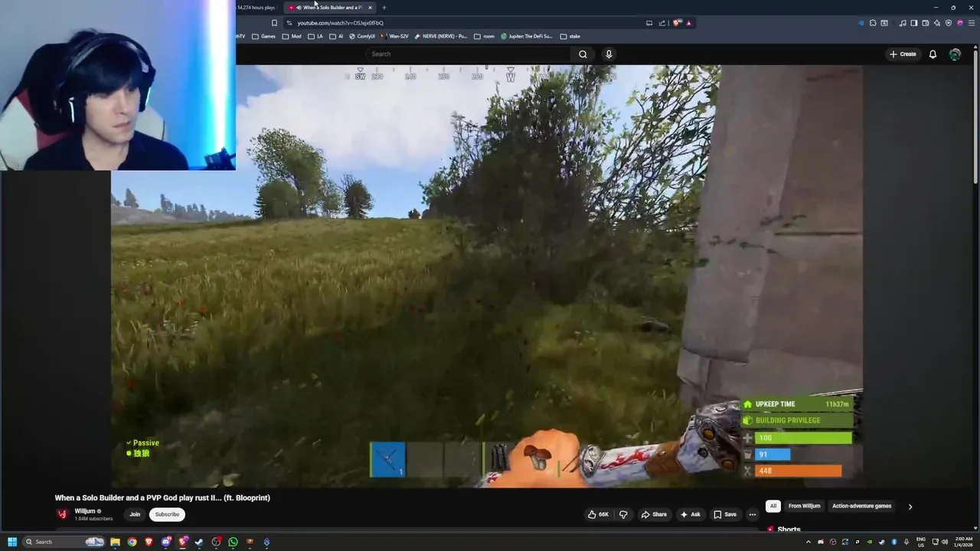Open the LA bookmarks folder
The height and width of the screenshot is (551, 980).
coord(315,36)
